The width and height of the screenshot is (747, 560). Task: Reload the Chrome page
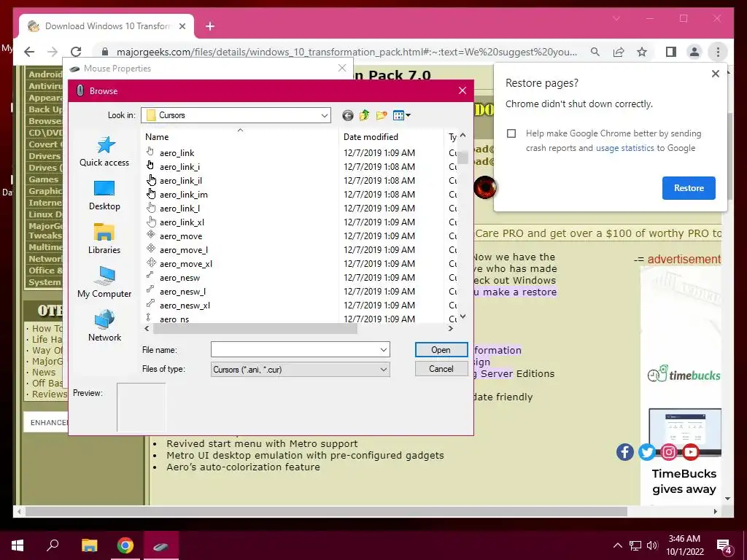point(76,52)
